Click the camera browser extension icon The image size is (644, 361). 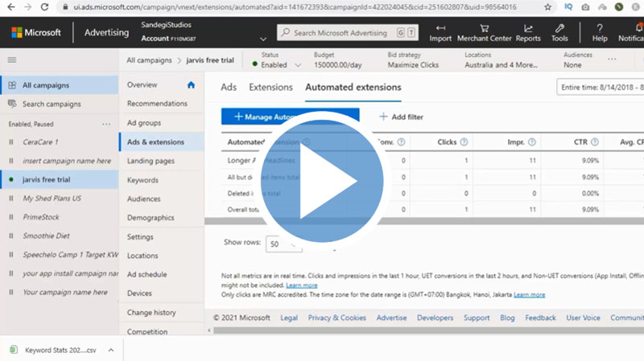585,7
